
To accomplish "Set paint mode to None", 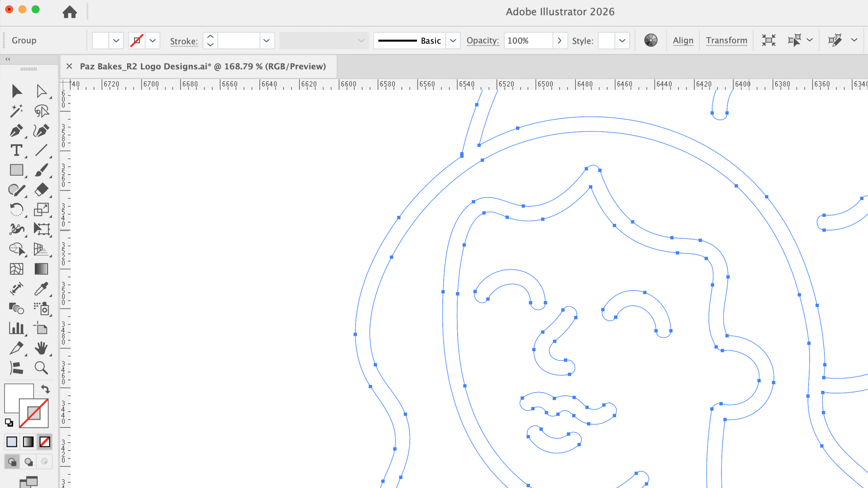I will (x=45, y=441).
